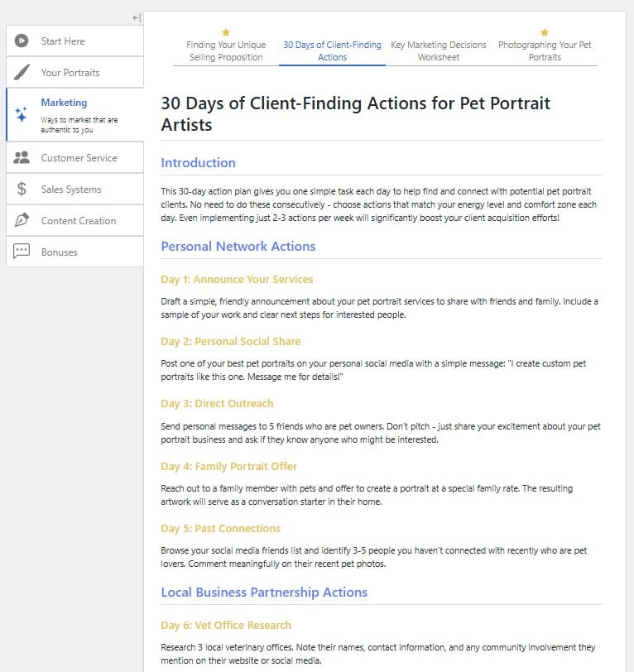
Task: Open the Start Here section
Action: (x=75, y=41)
